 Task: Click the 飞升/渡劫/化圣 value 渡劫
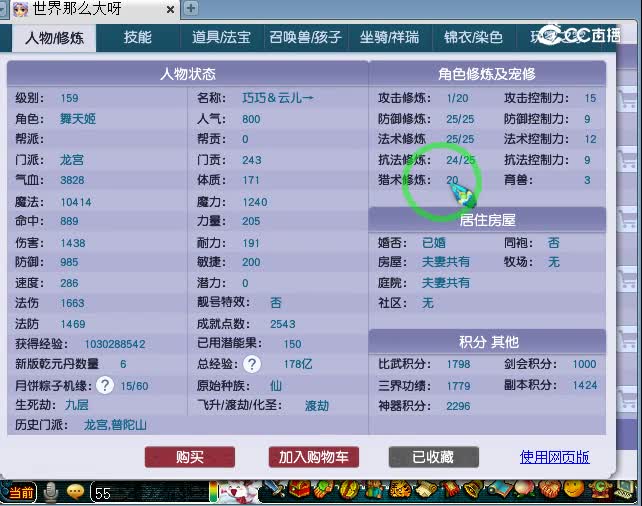316,406
